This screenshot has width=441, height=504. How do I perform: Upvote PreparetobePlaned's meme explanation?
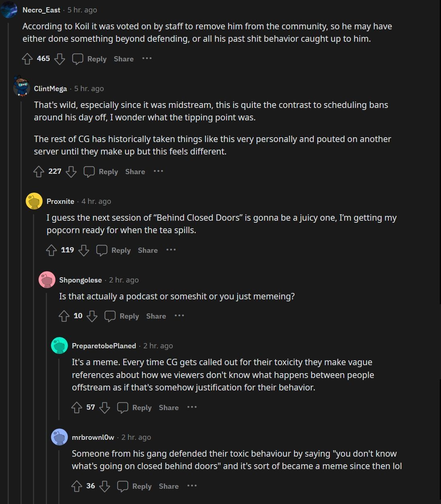point(77,407)
